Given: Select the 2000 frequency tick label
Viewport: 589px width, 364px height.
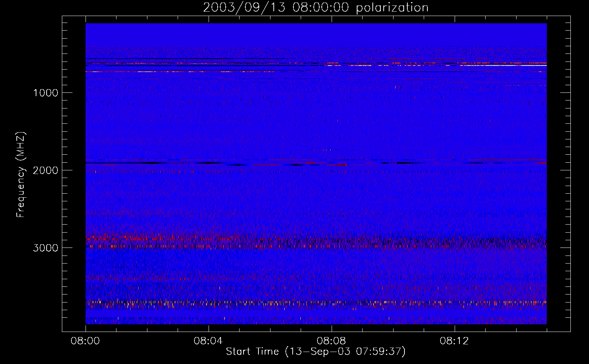Looking at the screenshot, I should (46, 170).
